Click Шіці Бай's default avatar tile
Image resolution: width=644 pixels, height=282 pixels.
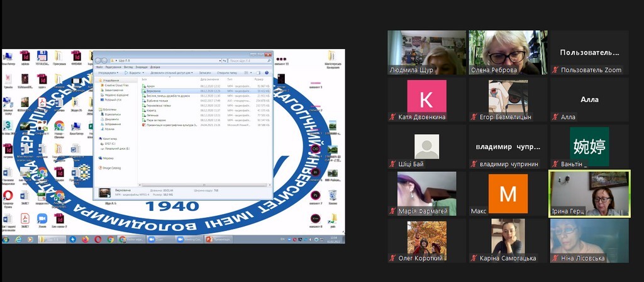pos(427,147)
